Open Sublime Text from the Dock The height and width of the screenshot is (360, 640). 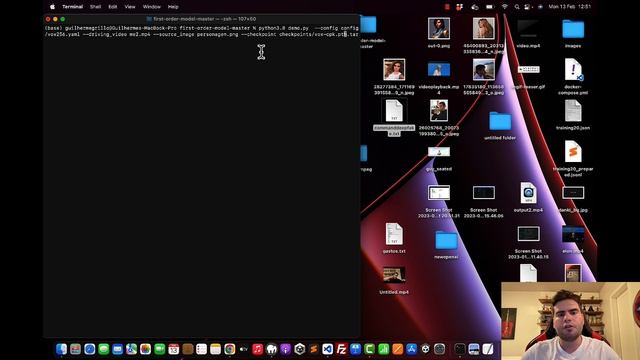(313, 349)
